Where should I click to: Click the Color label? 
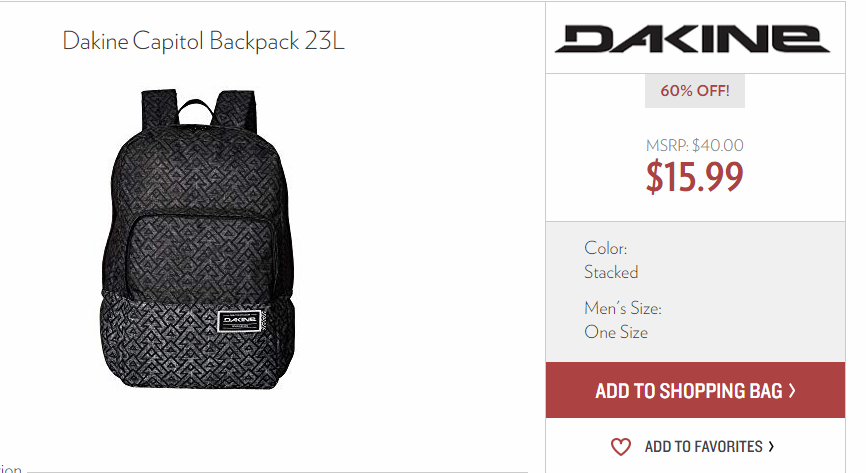606,248
